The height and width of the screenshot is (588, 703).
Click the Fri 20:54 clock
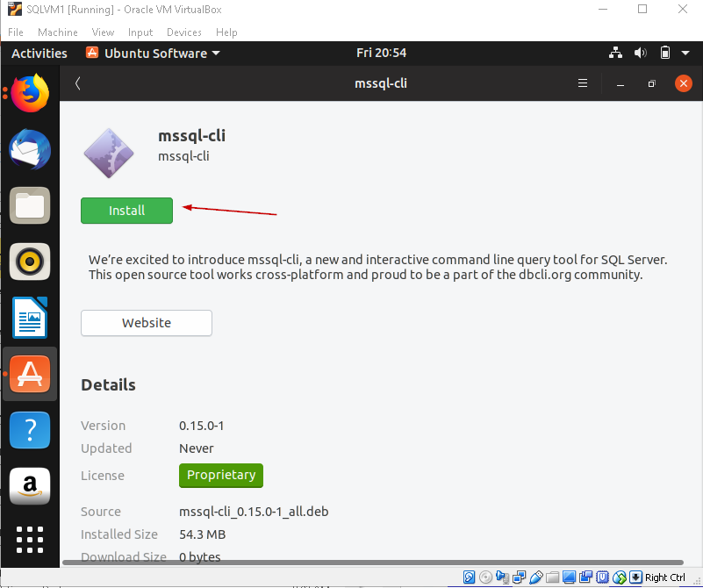coord(382,53)
